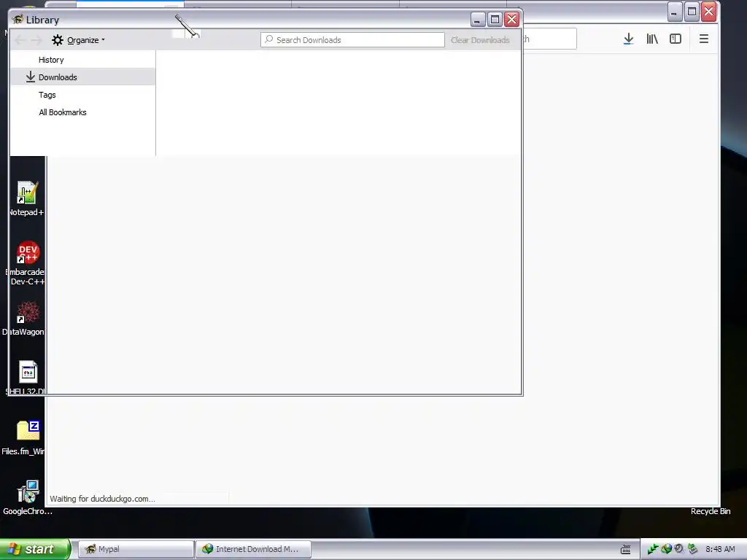Click the Organize gear icon
This screenshot has height=560, width=747.
(58, 40)
